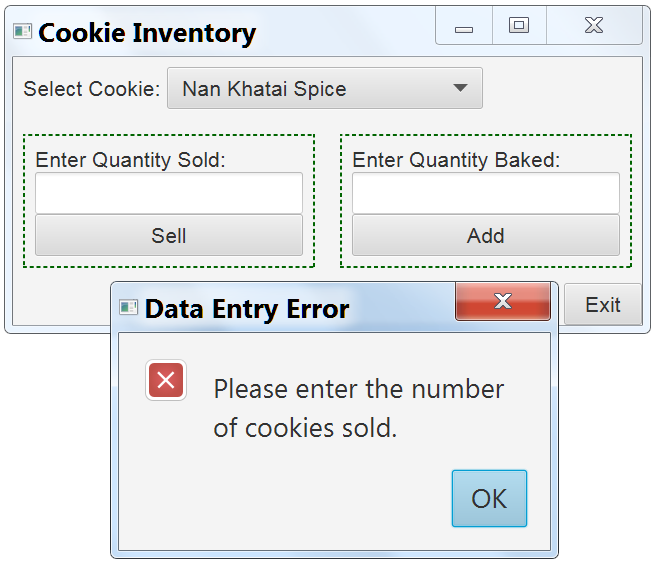Focus the Enter Quantity Baked field
The width and height of the screenshot is (657, 561).
pyautogui.click(x=486, y=193)
